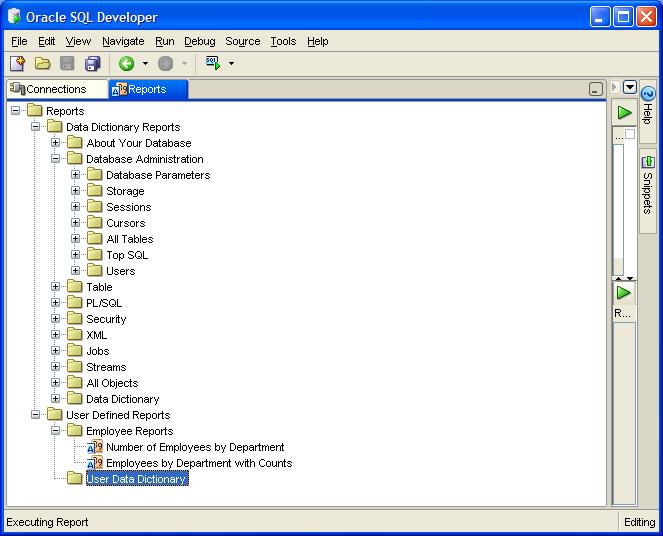This screenshot has height=536, width=663.
Task: Collapse the Employee Reports folder
Action: coord(55,431)
